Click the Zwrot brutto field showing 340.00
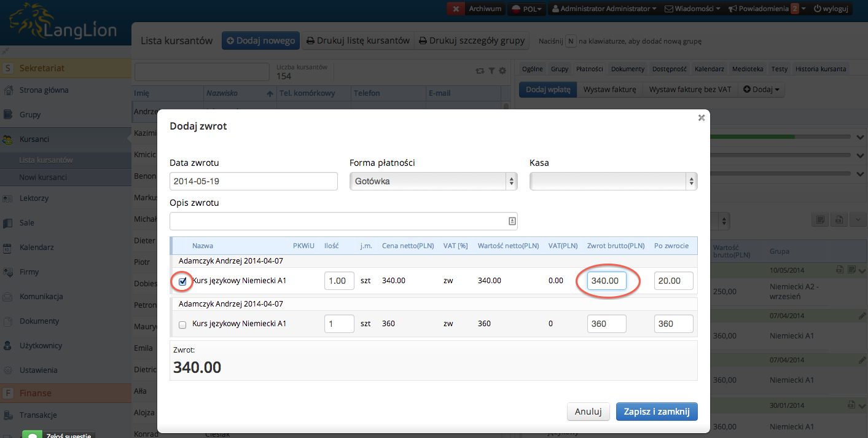 click(606, 281)
